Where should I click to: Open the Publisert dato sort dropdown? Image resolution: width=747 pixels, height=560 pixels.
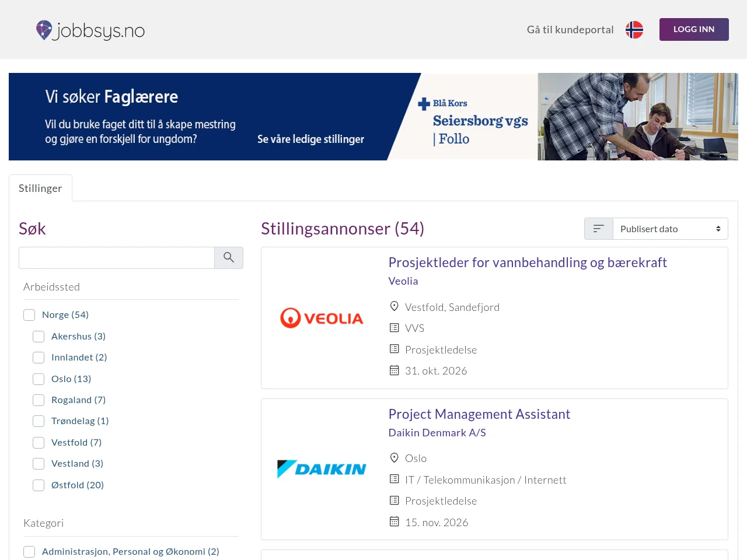pyautogui.click(x=671, y=229)
